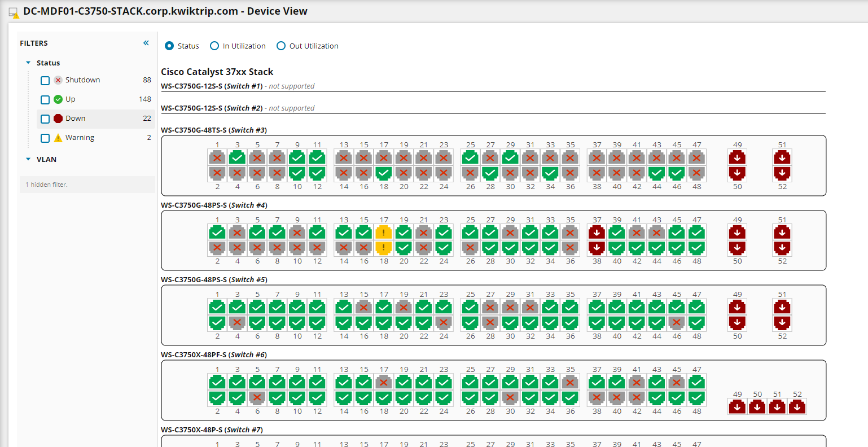Collapse the Status filter group
This screenshot has height=447, width=868.
point(28,63)
